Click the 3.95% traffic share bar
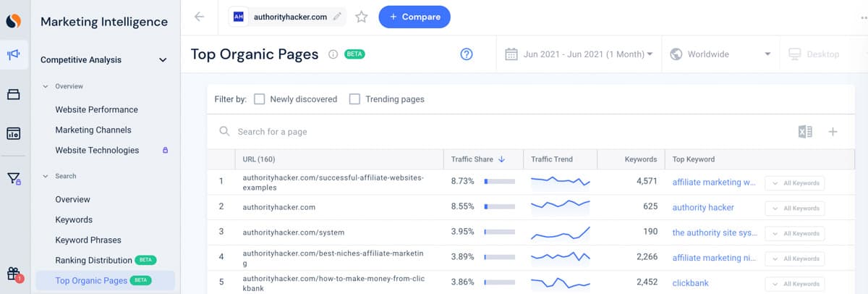This screenshot has width=868, height=294. point(499,232)
